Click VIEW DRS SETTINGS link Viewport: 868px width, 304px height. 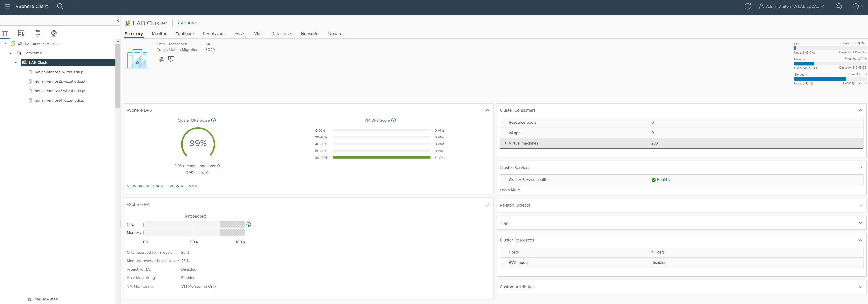145,186
